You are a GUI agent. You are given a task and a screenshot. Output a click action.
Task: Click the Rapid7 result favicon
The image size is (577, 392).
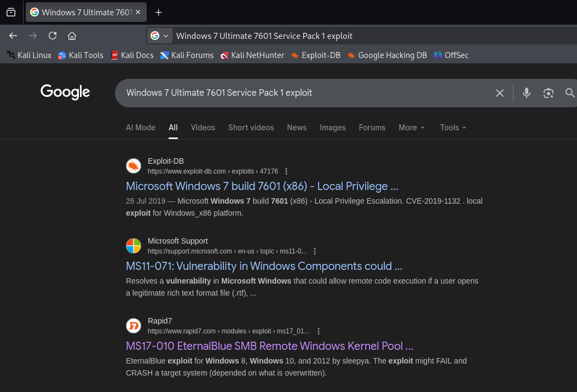[x=134, y=325]
